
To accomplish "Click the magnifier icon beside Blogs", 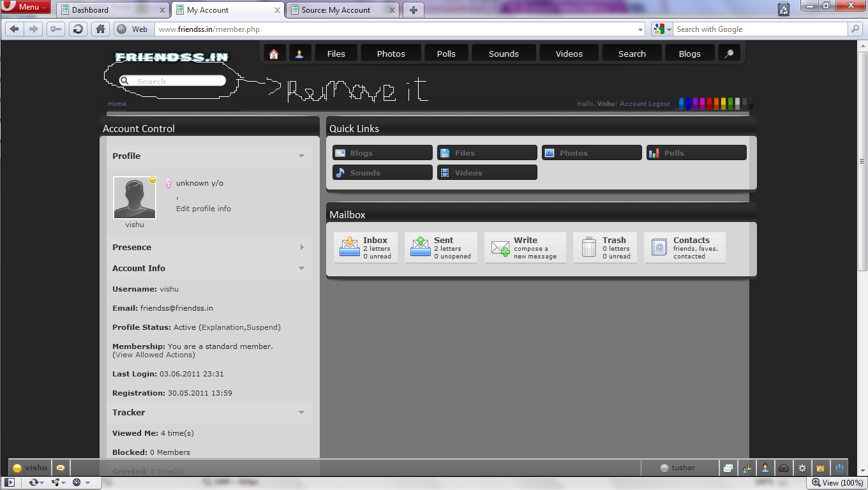I will click(729, 54).
